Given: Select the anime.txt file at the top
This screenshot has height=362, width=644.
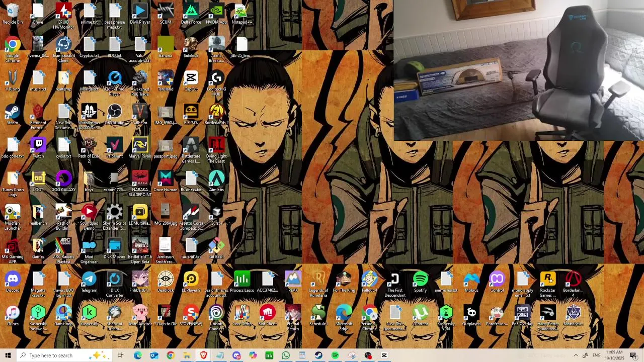Looking at the screenshot, I should [89, 14].
